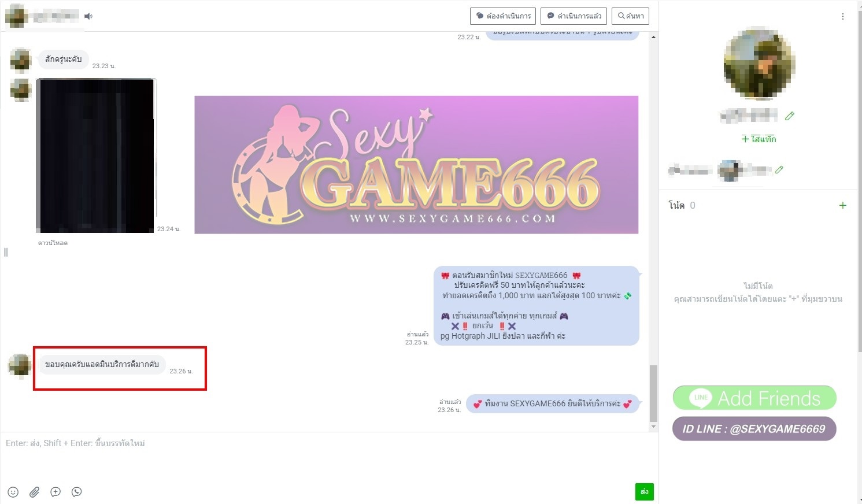Click the pencil icon beside the assignee

[x=779, y=170]
